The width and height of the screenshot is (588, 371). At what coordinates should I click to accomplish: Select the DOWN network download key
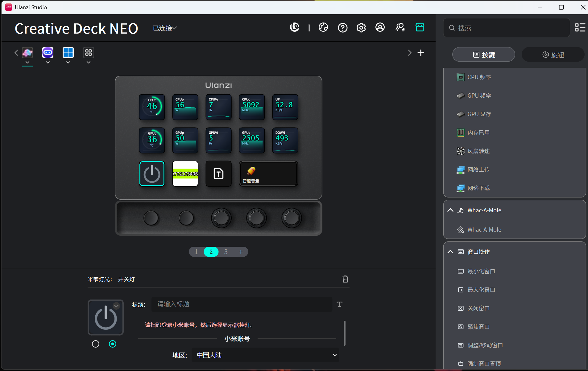click(285, 140)
